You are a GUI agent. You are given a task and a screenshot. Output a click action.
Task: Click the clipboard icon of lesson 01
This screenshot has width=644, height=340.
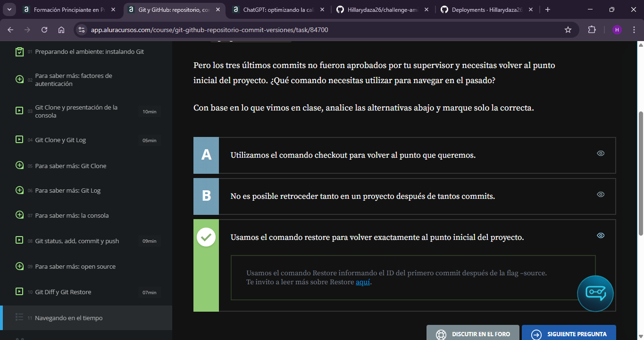coord(19,51)
